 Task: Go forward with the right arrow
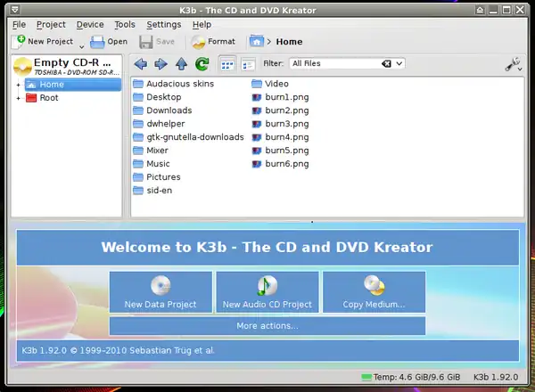160,64
